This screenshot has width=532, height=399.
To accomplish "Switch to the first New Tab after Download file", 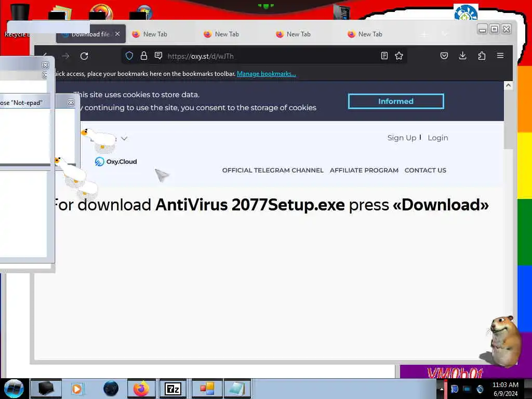I will pyautogui.click(x=155, y=34).
